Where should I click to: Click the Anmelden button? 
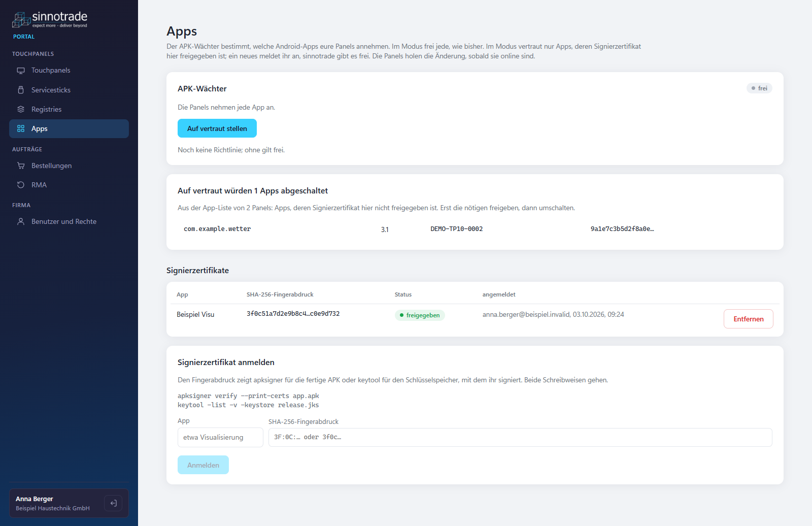(203, 465)
